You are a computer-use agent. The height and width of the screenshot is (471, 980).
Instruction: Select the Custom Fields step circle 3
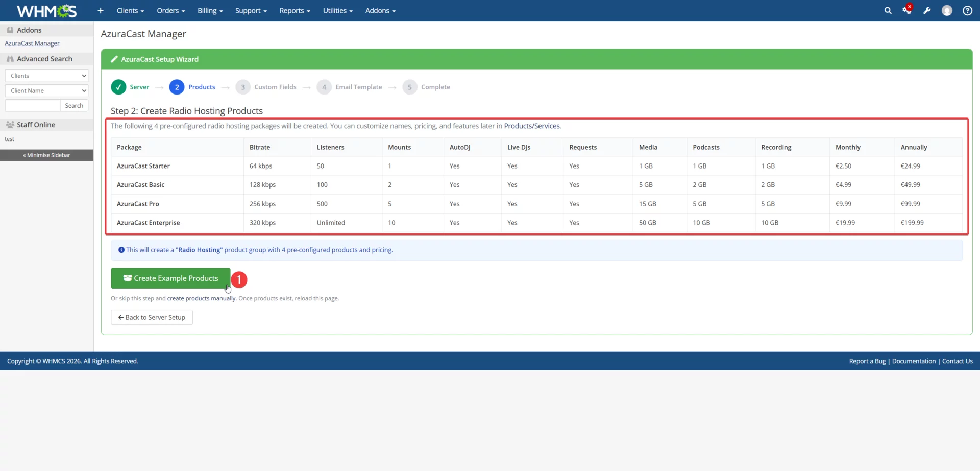pos(243,87)
